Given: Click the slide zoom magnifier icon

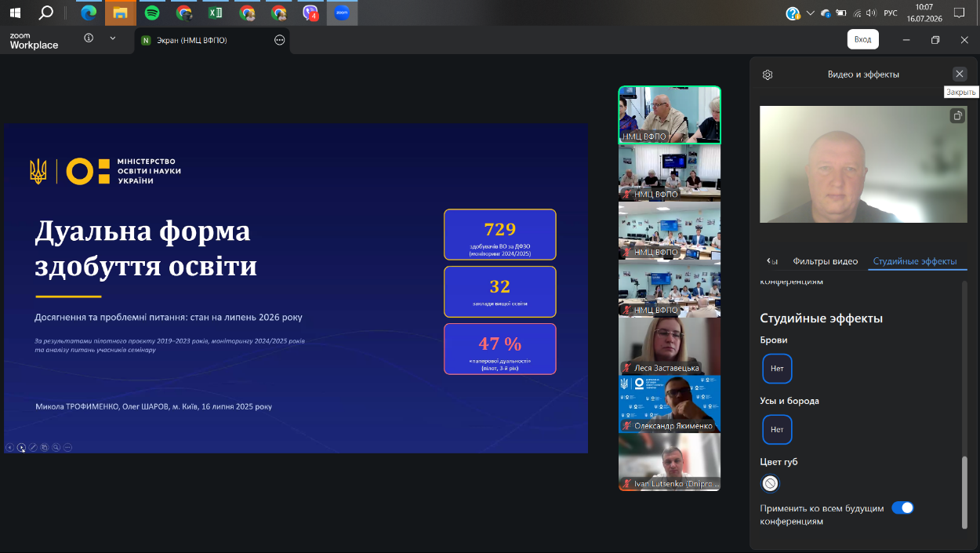Looking at the screenshot, I should 56,447.
